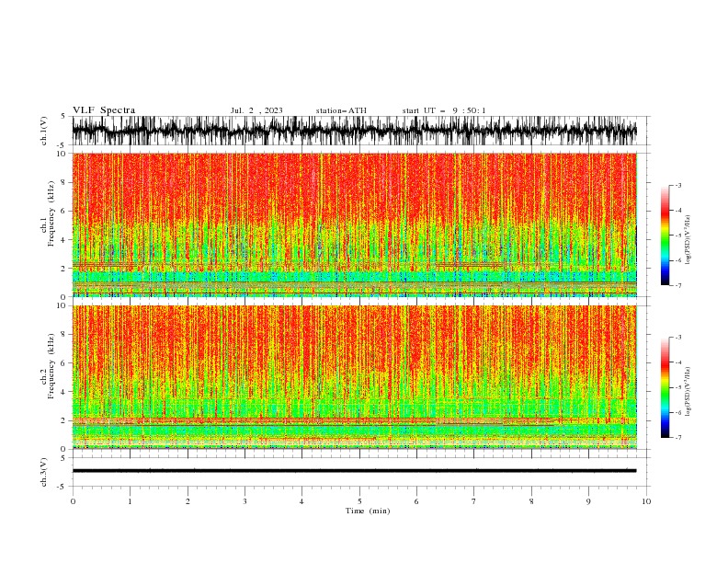
Task: Click the "ch.3(V)" waveform axis label
Action: point(44,472)
